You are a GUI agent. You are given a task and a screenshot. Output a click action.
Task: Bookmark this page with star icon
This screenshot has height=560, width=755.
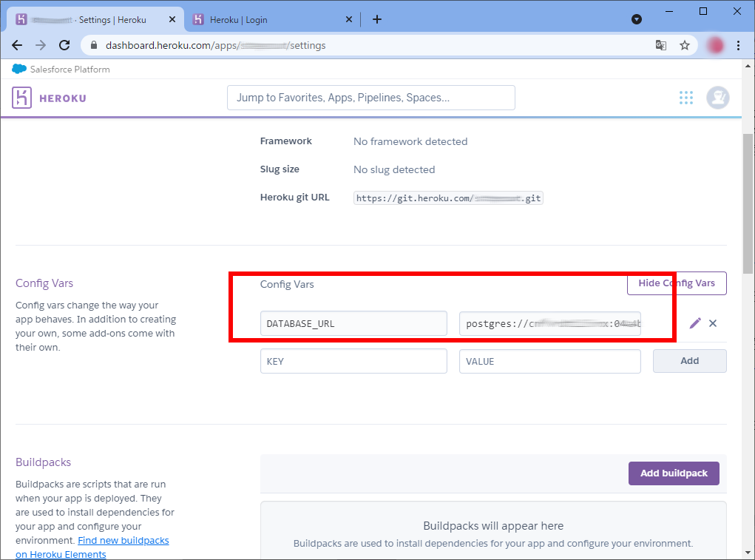685,45
